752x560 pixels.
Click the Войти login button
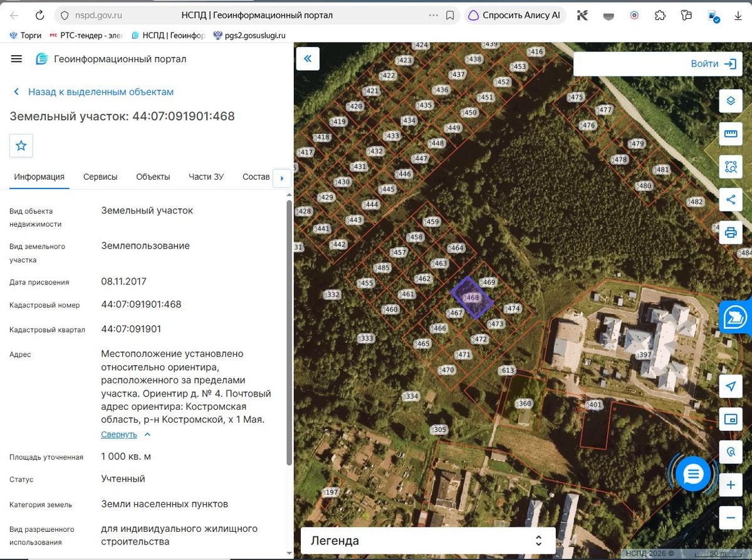713,63
